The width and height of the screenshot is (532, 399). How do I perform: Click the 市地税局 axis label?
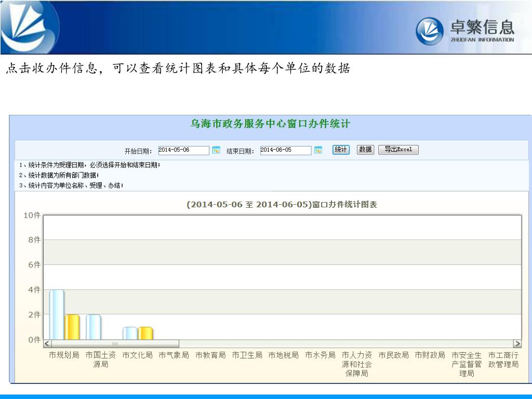[284, 355]
